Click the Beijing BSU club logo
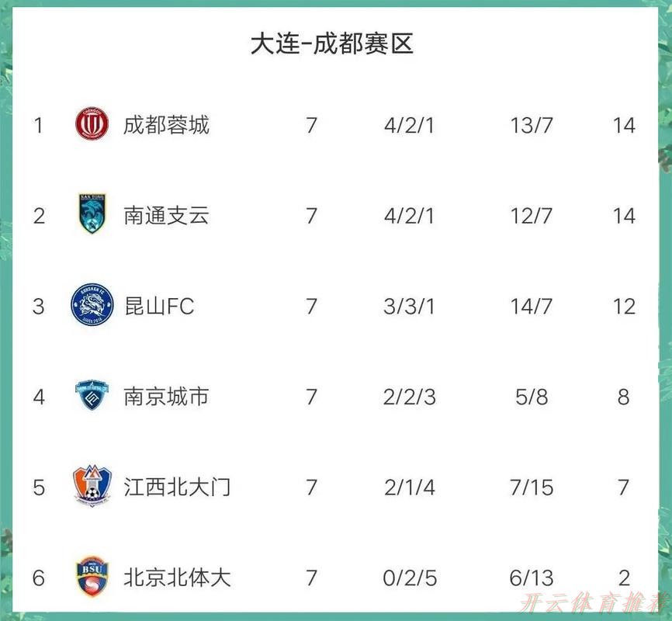This screenshot has height=621, width=672. [92, 578]
